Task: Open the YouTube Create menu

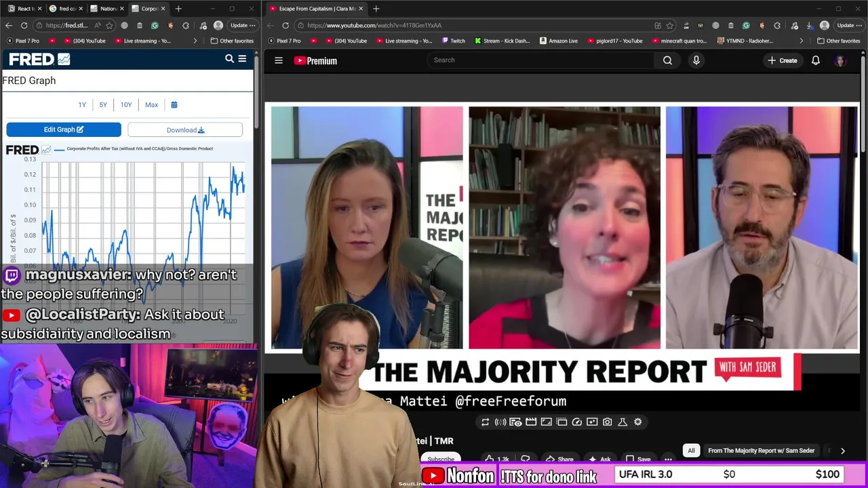Action: coord(782,60)
